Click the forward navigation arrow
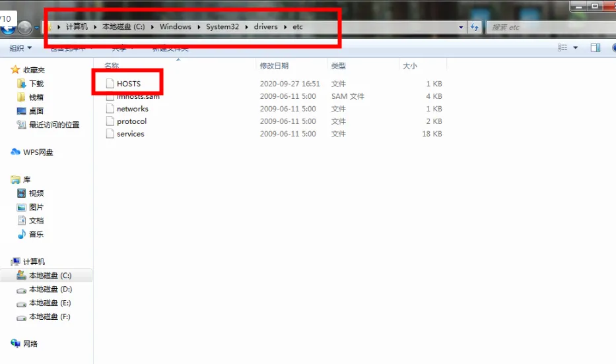Viewport: 616px width, 364px height. click(x=25, y=27)
